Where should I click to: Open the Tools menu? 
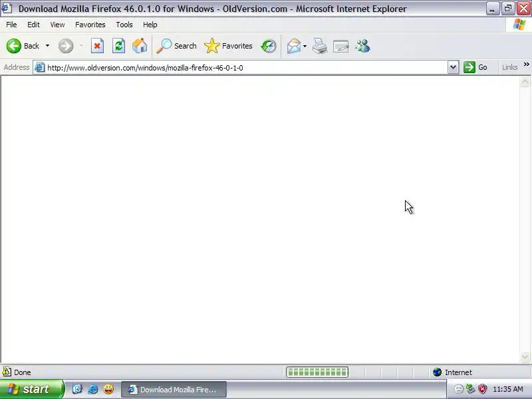(x=124, y=25)
